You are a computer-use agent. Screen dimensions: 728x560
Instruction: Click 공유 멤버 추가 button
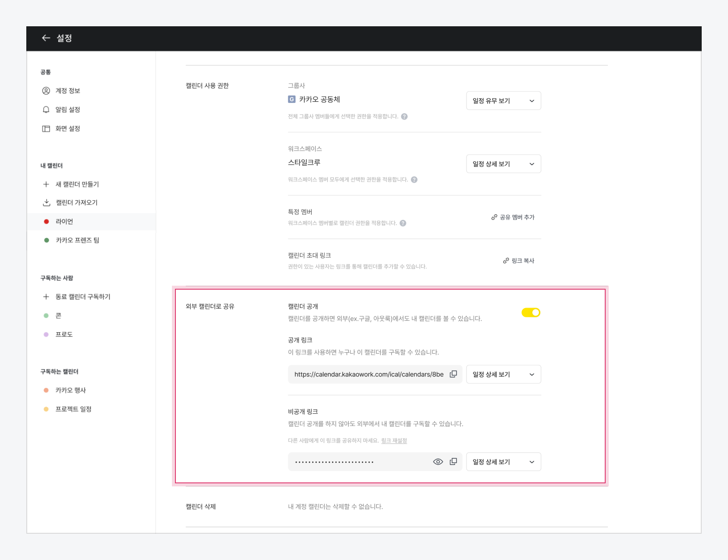(x=513, y=217)
